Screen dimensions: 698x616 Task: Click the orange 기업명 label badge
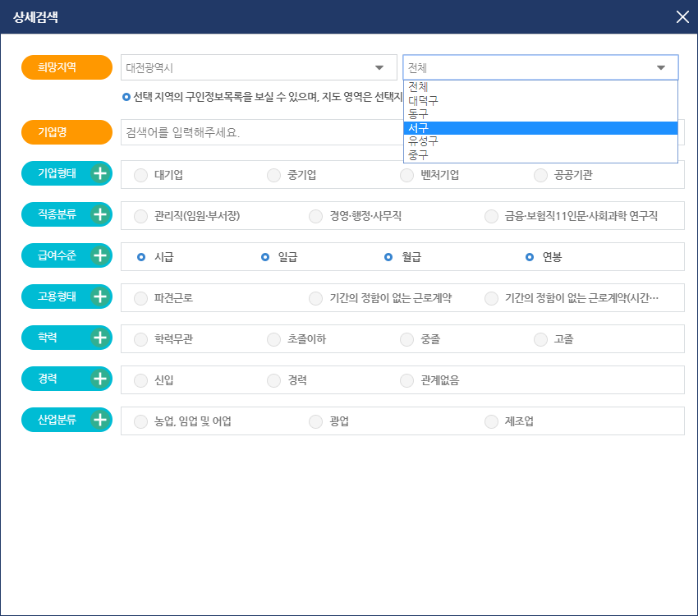[x=66, y=131]
